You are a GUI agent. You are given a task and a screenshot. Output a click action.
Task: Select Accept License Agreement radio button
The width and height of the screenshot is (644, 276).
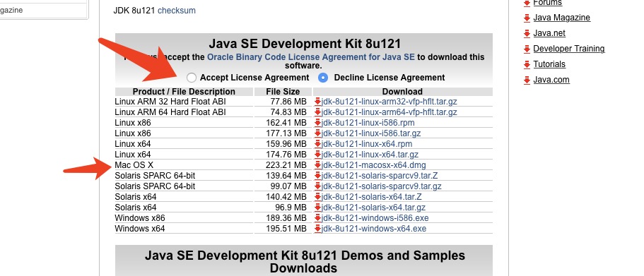pyautogui.click(x=192, y=78)
